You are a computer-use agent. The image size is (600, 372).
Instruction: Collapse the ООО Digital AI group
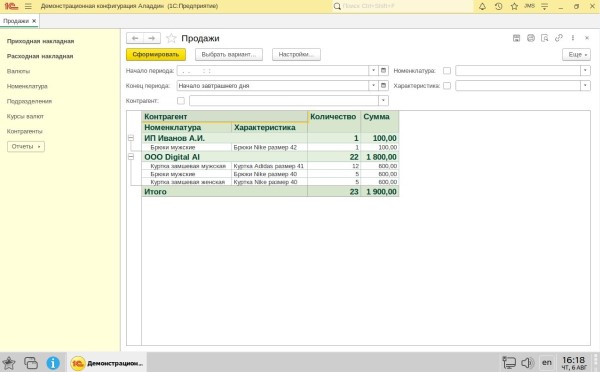131,157
